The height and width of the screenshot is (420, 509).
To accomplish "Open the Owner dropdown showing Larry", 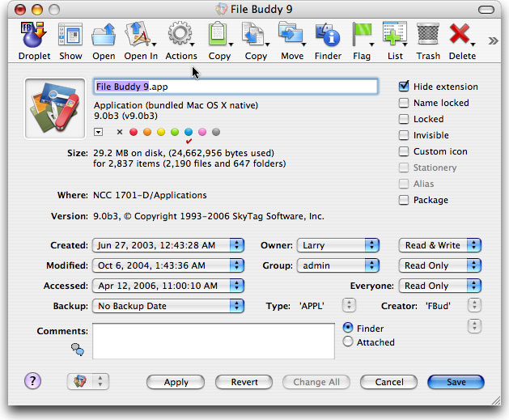I will pyautogui.click(x=338, y=245).
